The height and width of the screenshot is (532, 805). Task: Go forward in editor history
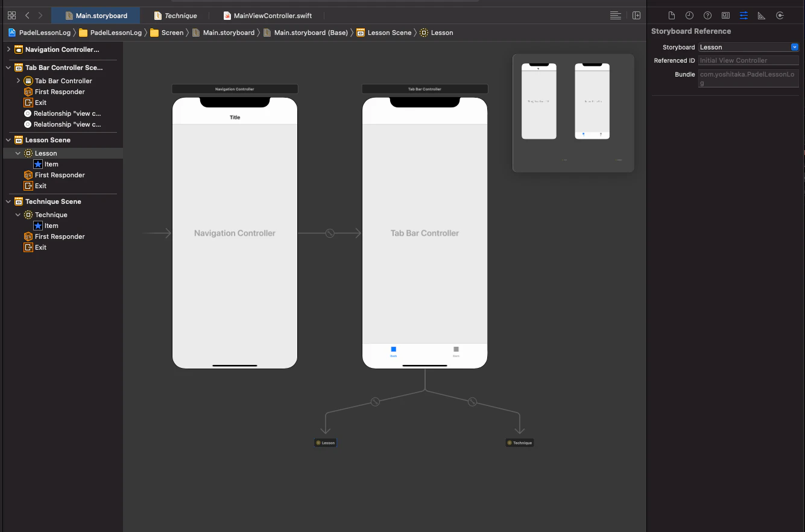(x=40, y=15)
